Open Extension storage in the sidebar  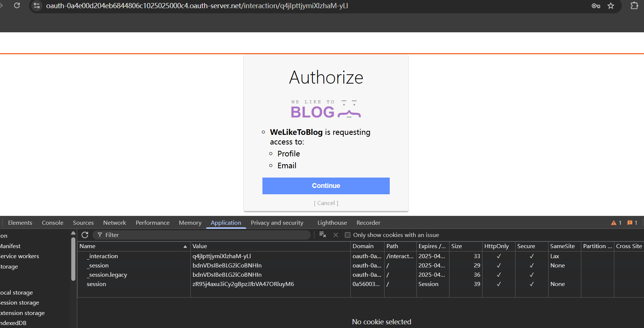pyautogui.click(x=22, y=313)
